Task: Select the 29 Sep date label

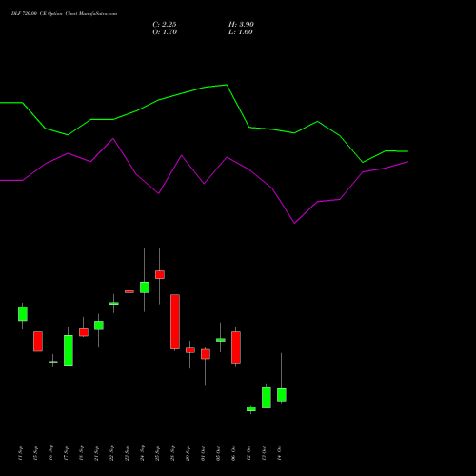Action: [x=188, y=453]
